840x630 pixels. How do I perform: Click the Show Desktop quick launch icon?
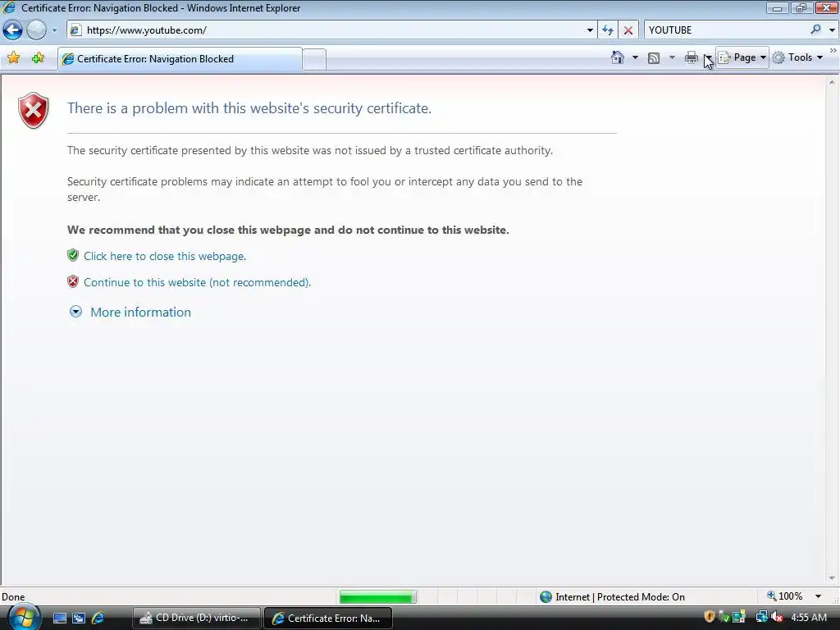(x=59, y=619)
